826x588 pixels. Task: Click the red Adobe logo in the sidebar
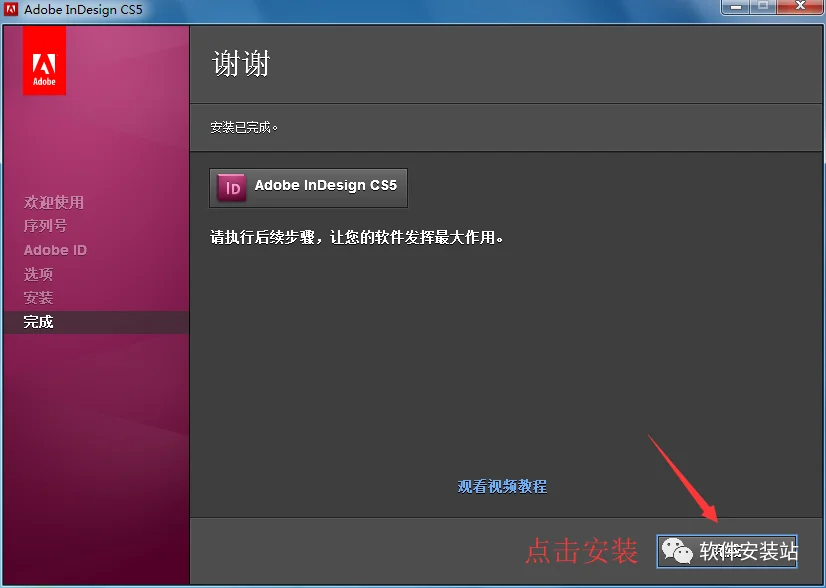pyautogui.click(x=44, y=61)
